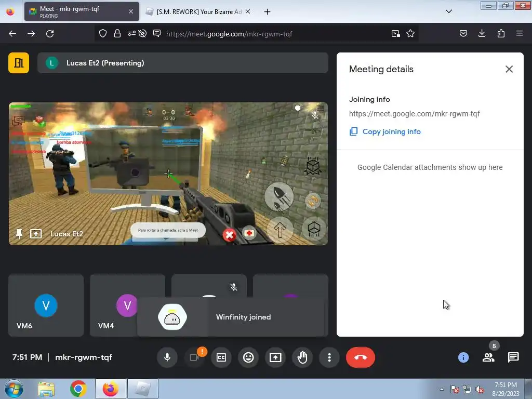Click the Roblox taskbar button
This screenshot has width=532, height=399.
(x=143, y=389)
